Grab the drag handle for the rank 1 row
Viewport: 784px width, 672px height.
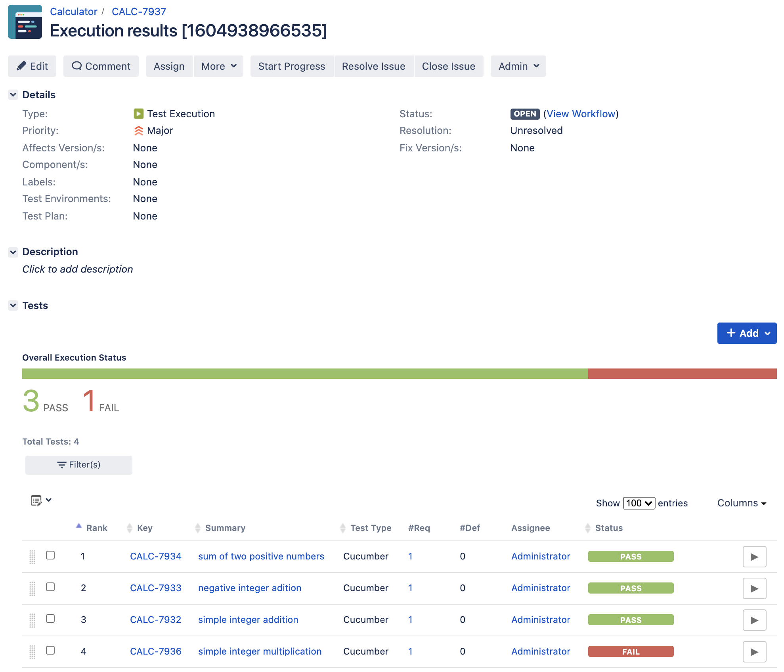pos(33,557)
